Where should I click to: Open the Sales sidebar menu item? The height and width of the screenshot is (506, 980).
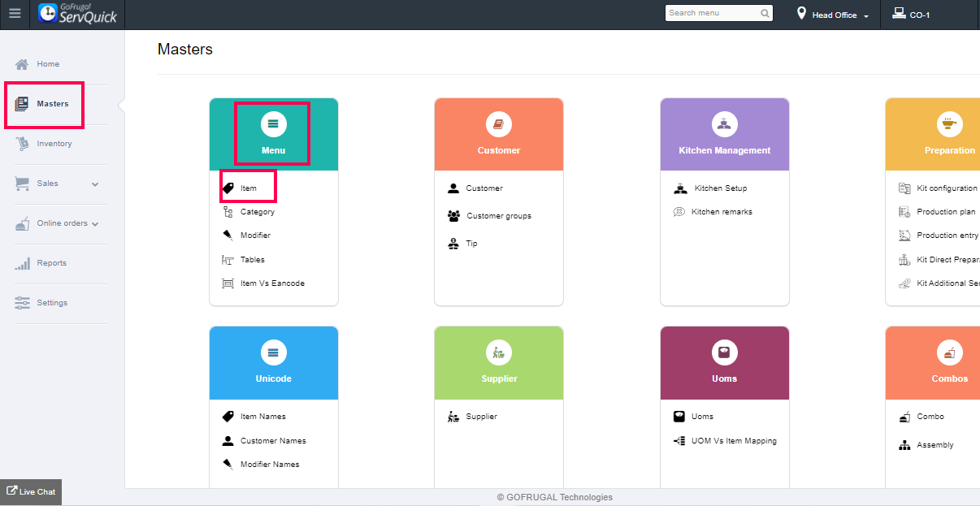click(48, 184)
